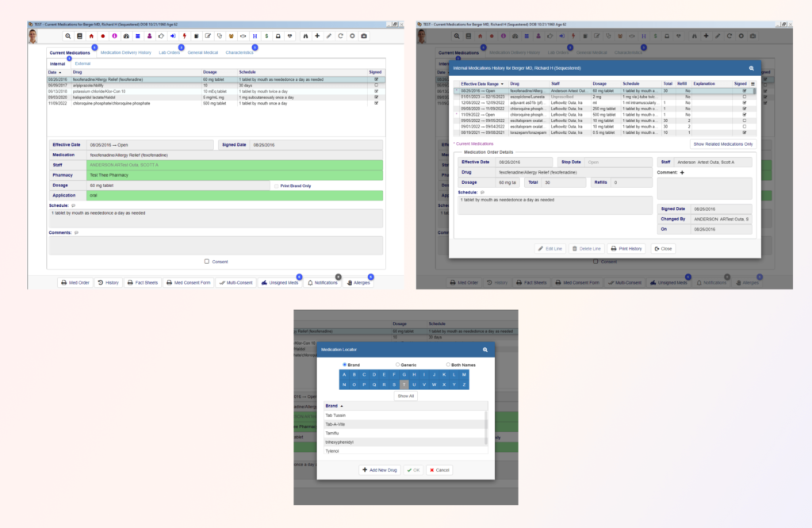Click the Add New Drug button
The width and height of the screenshot is (812, 528).
(x=379, y=469)
